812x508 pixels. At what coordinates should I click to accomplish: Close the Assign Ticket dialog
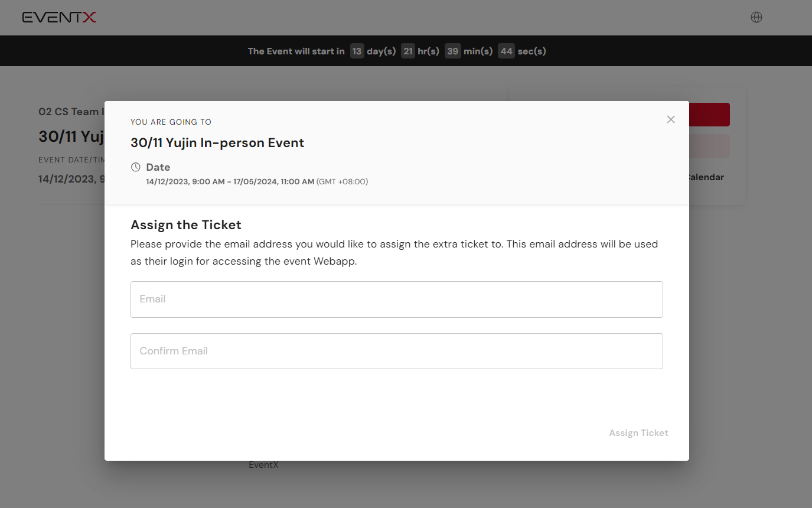click(x=671, y=119)
